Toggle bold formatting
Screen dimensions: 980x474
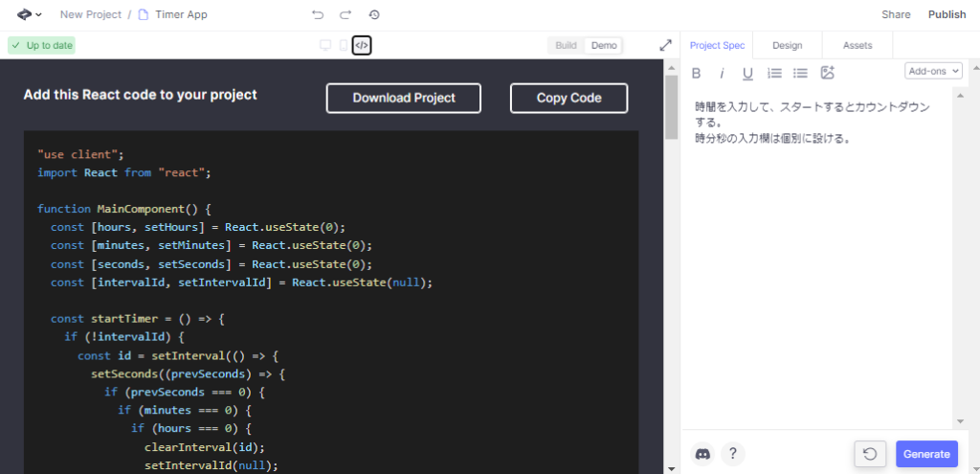697,73
